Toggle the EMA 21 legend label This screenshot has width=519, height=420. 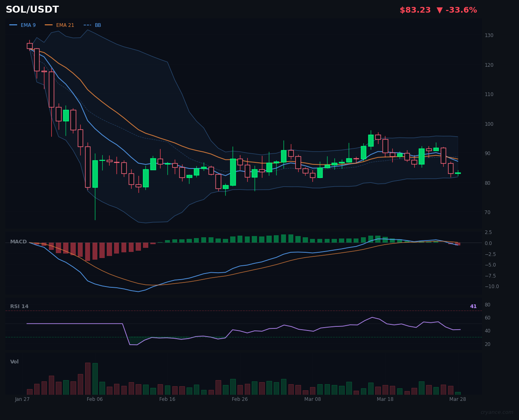(65, 25)
